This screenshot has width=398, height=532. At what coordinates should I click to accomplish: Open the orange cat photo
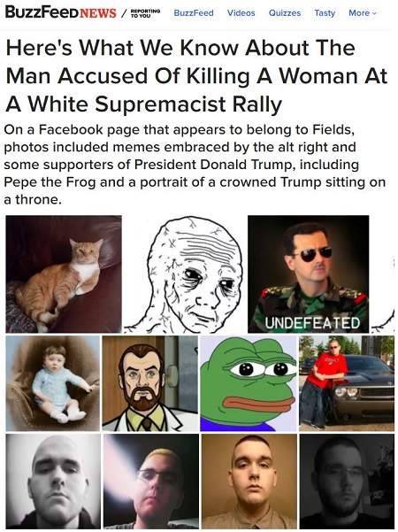(64, 274)
